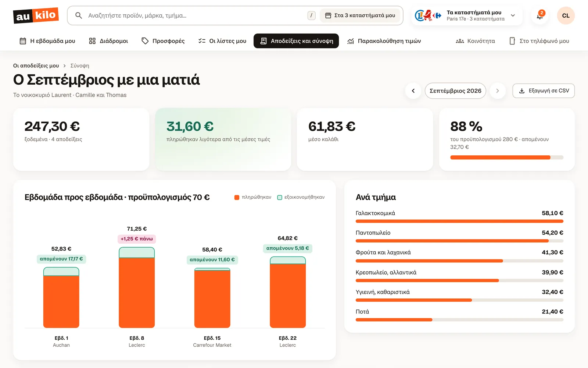The width and height of the screenshot is (588, 368).
Task: Click the Γαλακτοκομικά spending bar
Action: (x=459, y=221)
